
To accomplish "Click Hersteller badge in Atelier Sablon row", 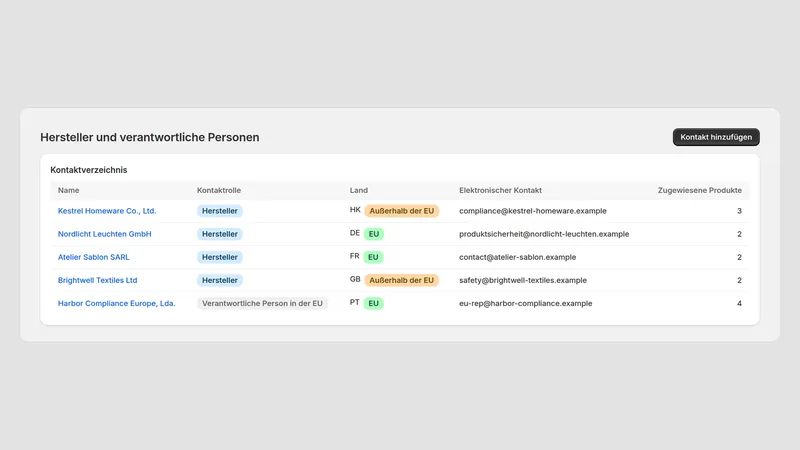I will coord(220,257).
